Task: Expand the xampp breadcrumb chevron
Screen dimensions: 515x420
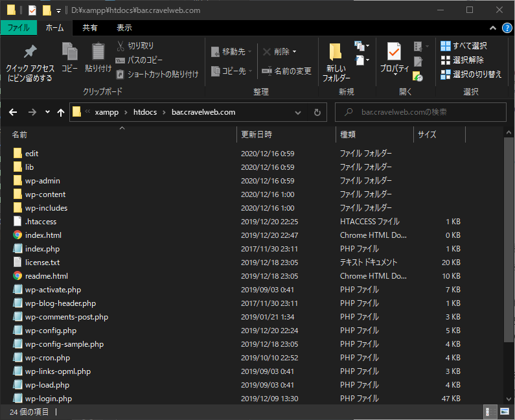Action: tap(126, 112)
